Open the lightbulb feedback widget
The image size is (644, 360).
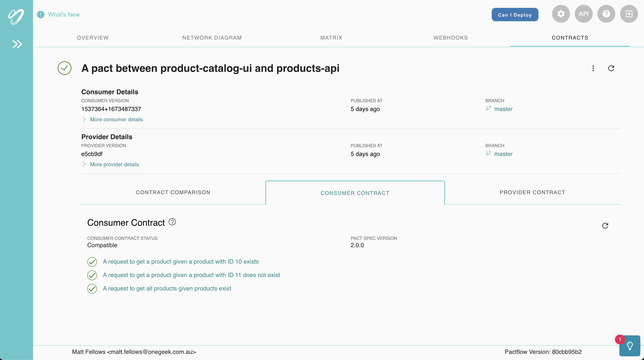click(629, 345)
